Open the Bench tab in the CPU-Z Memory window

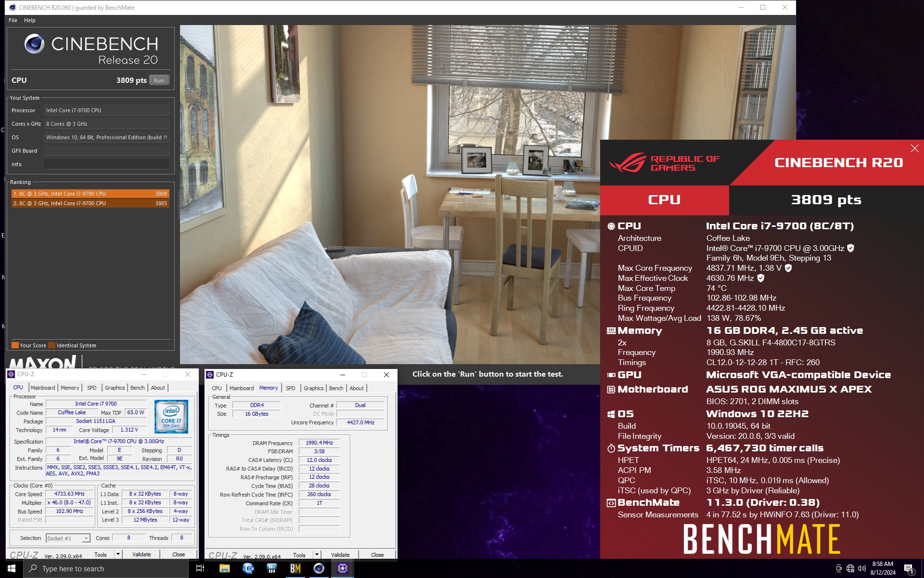pos(336,388)
